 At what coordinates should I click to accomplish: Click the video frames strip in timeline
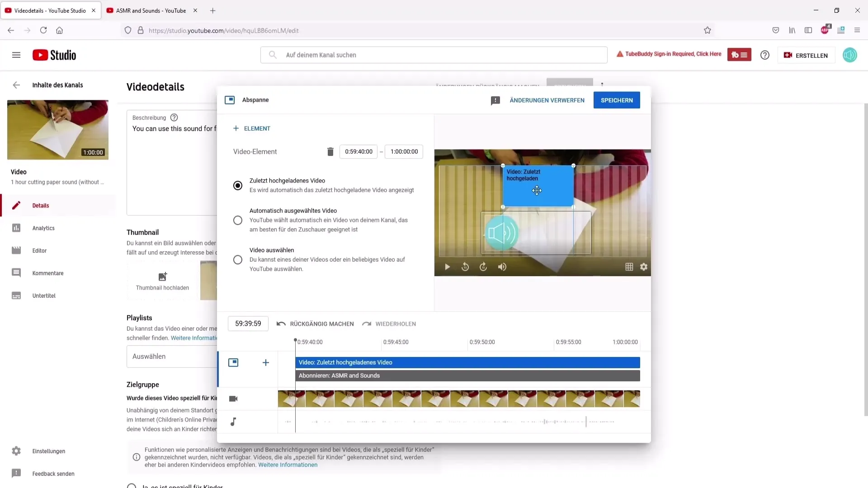[459, 399]
